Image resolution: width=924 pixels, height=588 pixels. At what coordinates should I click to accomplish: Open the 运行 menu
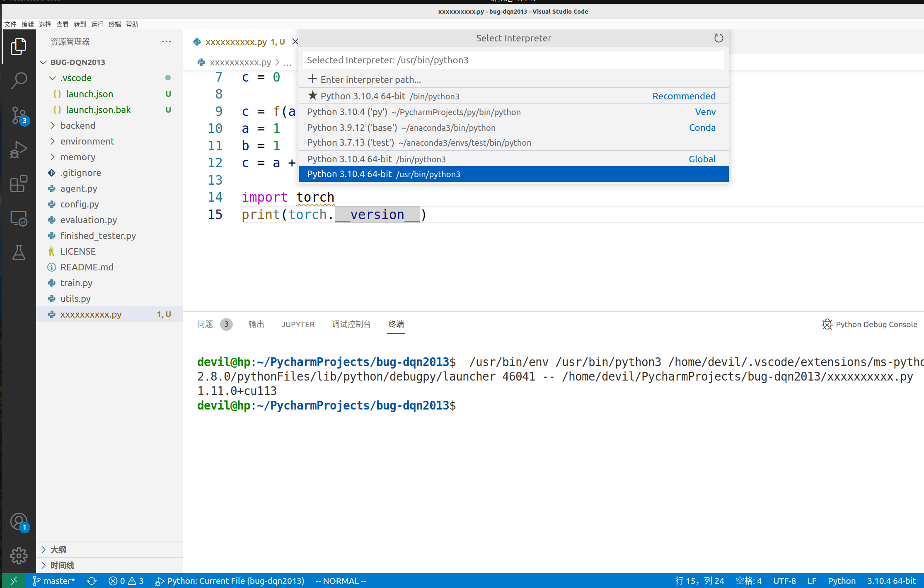click(97, 24)
